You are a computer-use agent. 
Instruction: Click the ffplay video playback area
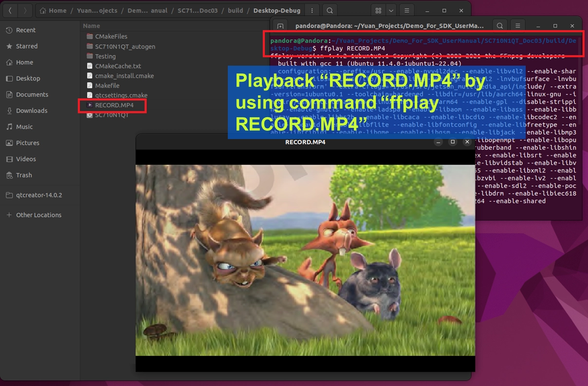click(x=305, y=260)
